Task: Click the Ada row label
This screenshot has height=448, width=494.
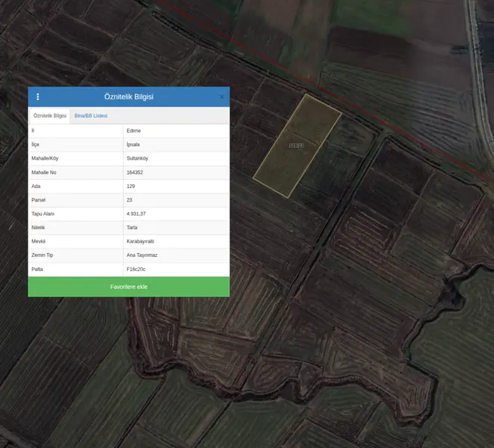Action: (36, 187)
